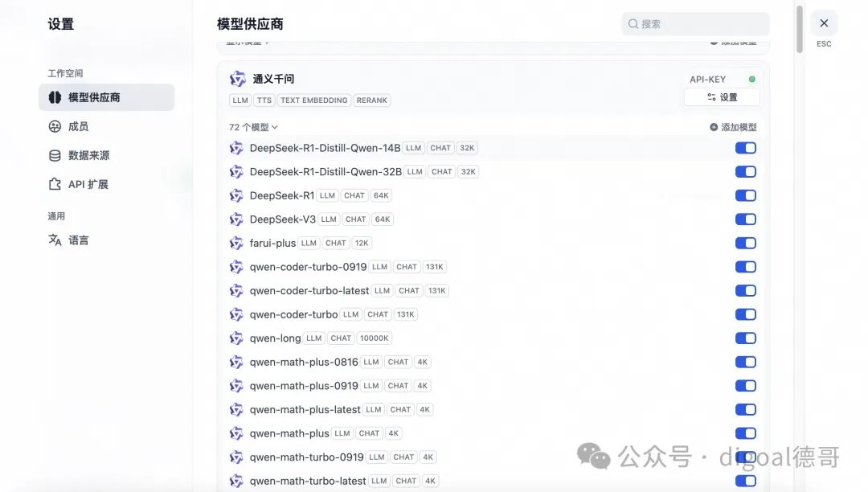Click the brain icon for 模型供应商
Screen dimensions: 868x492
(55, 97)
